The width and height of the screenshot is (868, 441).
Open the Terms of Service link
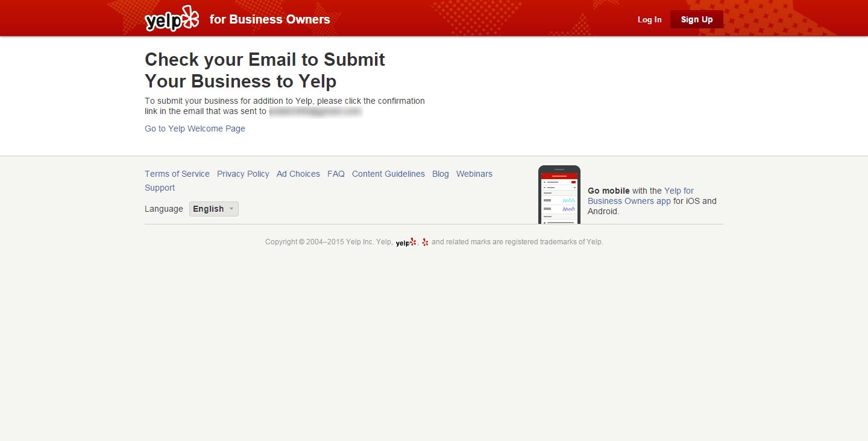click(x=177, y=174)
